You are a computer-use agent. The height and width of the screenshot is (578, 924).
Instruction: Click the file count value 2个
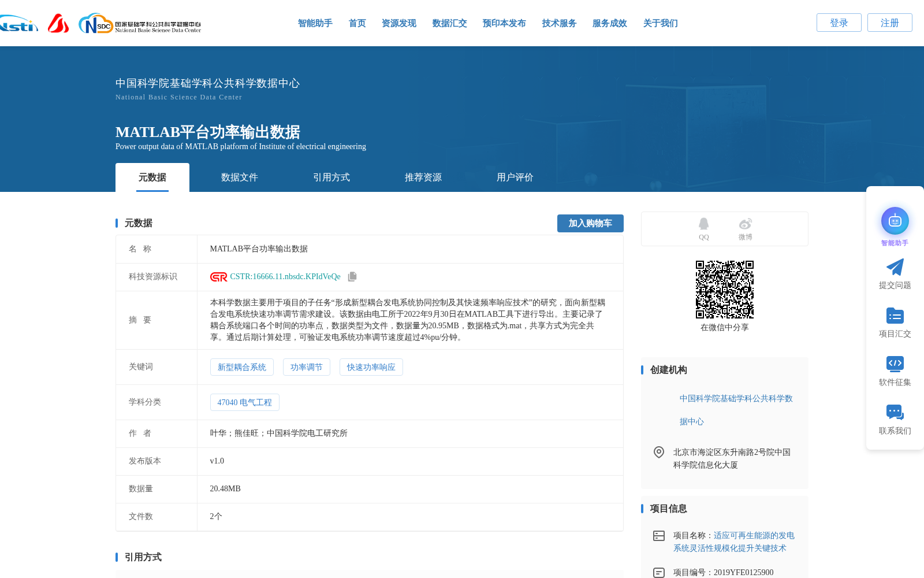point(216,517)
